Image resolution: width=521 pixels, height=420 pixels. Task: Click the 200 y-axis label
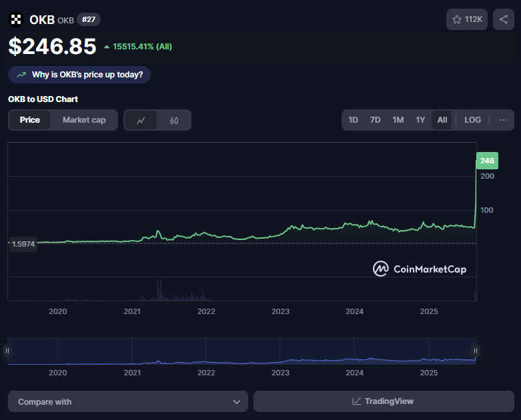pyautogui.click(x=487, y=176)
